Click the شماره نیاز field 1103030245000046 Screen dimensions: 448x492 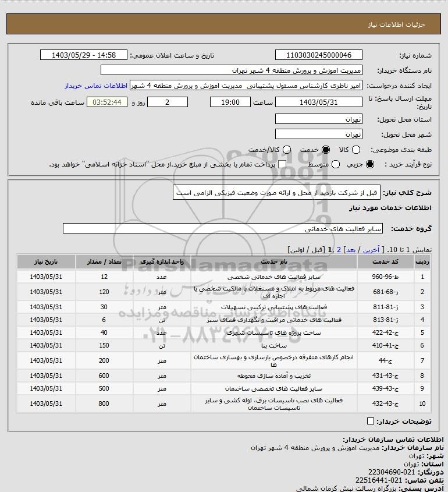click(318, 55)
